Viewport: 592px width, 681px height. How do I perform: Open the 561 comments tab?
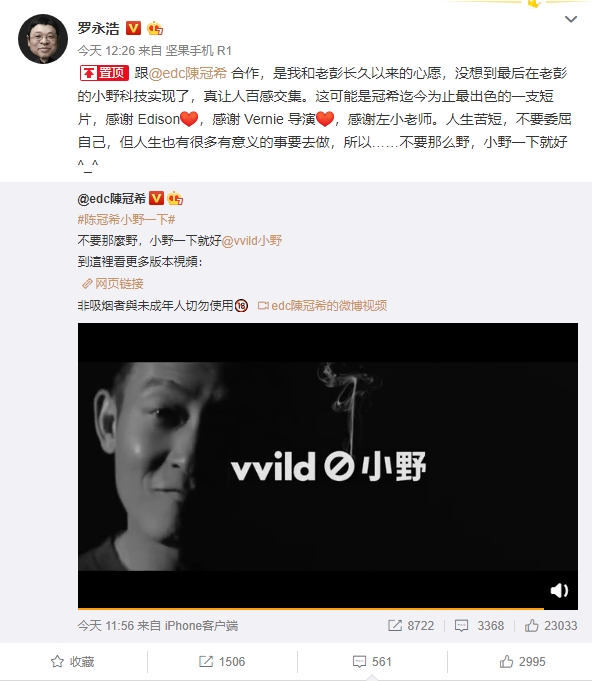[372, 661]
